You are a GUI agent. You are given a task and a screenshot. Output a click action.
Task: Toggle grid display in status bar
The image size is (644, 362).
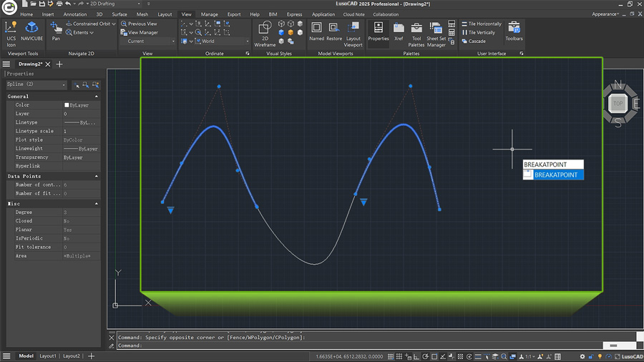390,356
